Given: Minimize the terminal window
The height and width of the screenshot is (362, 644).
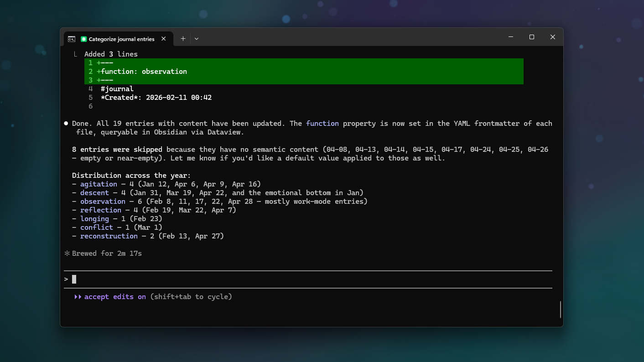Looking at the screenshot, I should tap(511, 37).
